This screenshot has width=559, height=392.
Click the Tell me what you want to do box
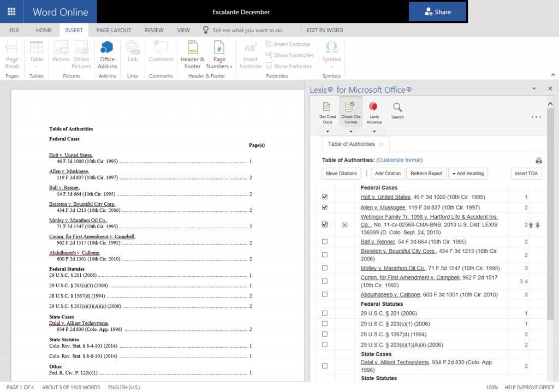pyautogui.click(x=247, y=31)
